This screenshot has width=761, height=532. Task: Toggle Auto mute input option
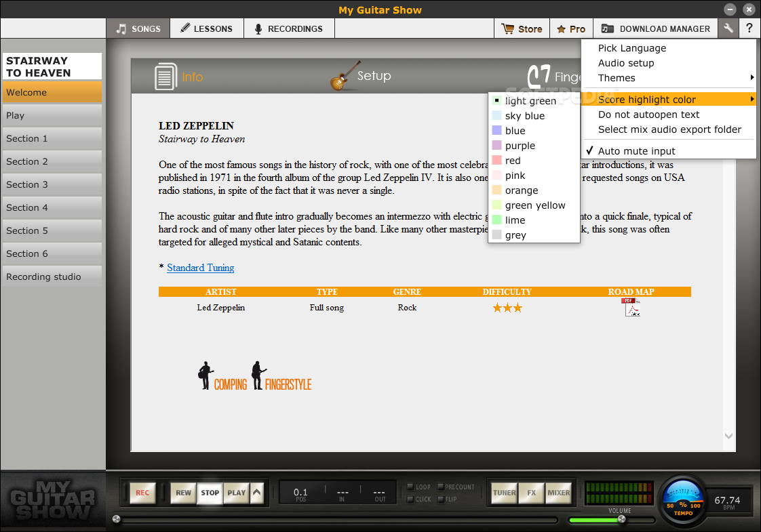(x=669, y=151)
